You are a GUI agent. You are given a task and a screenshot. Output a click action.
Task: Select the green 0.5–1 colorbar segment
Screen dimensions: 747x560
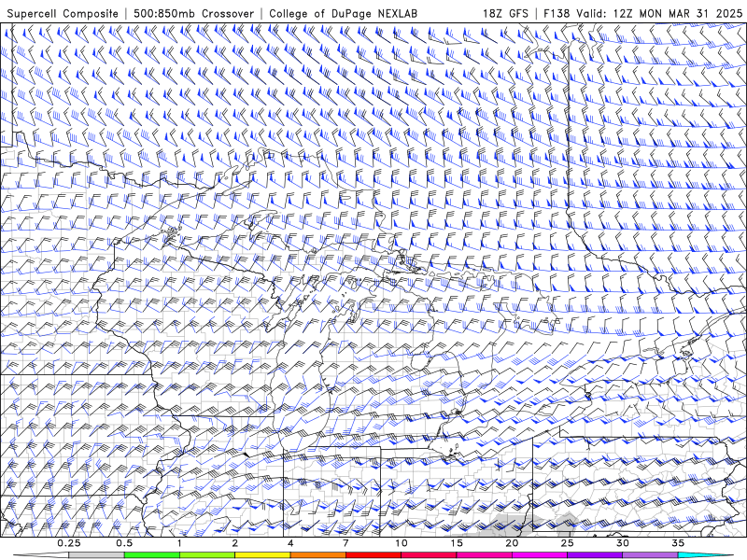pyautogui.click(x=152, y=555)
